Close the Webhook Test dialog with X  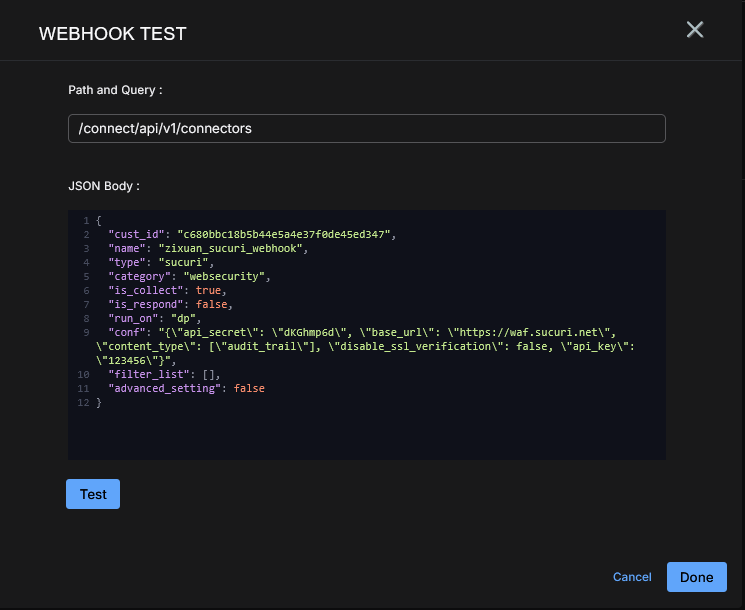[695, 29]
